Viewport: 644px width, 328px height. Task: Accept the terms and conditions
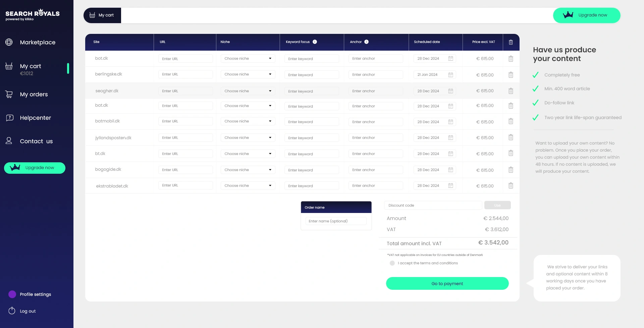pos(392,263)
